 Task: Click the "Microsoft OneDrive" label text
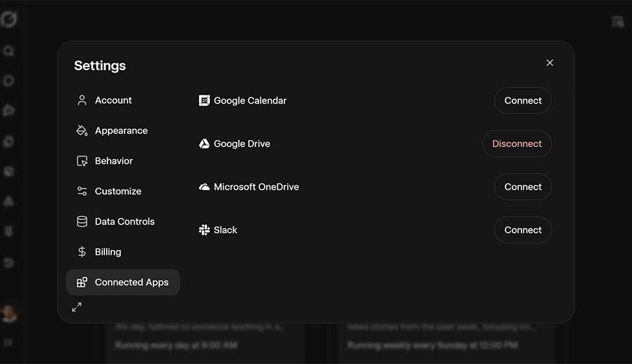click(x=257, y=186)
